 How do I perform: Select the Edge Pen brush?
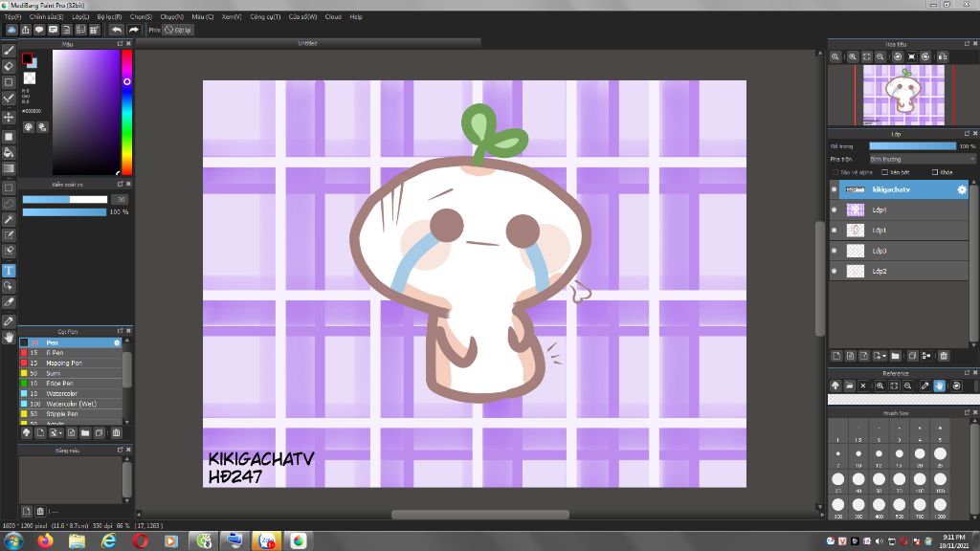coord(71,384)
